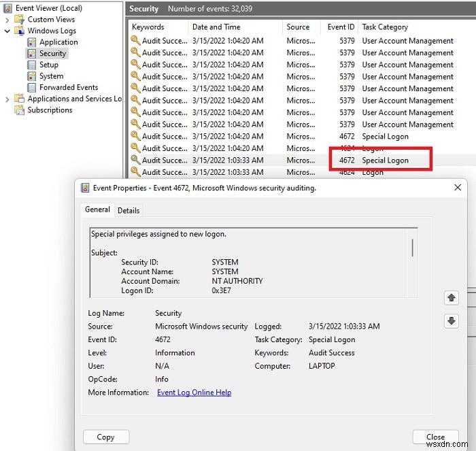Click the Security log icon in tree

[x=31, y=54]
